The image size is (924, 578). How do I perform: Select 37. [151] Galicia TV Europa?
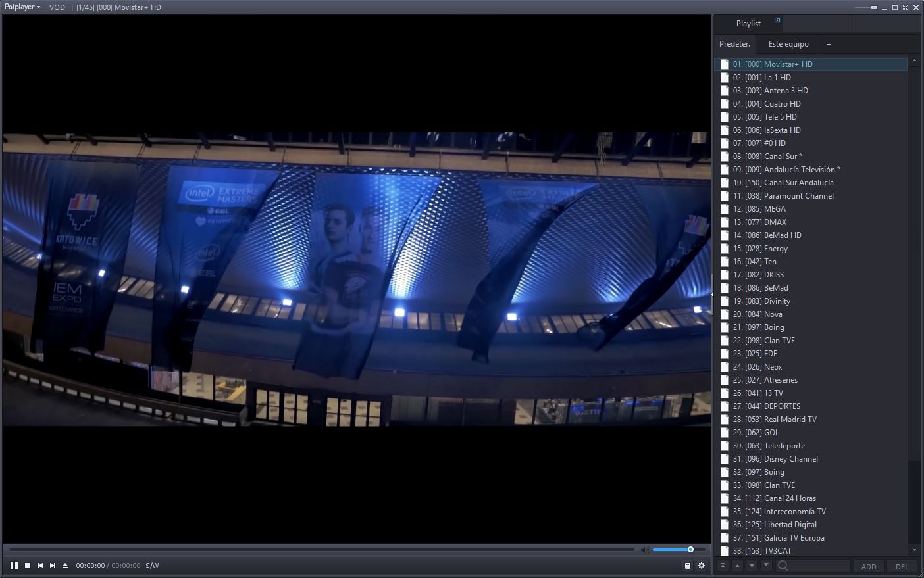tap(811, 538)
